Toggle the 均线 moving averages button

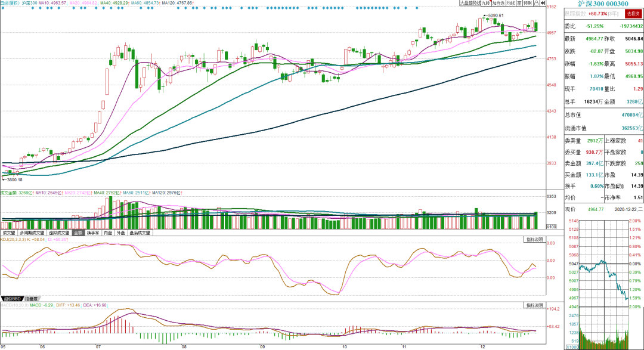click(x=510, y=3)
